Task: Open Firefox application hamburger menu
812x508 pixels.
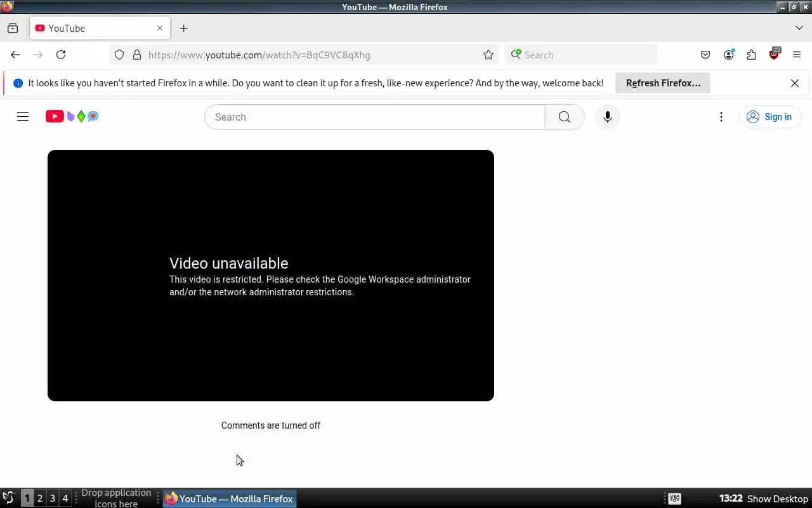Action: pyautogui.click(x=797, y=55)
